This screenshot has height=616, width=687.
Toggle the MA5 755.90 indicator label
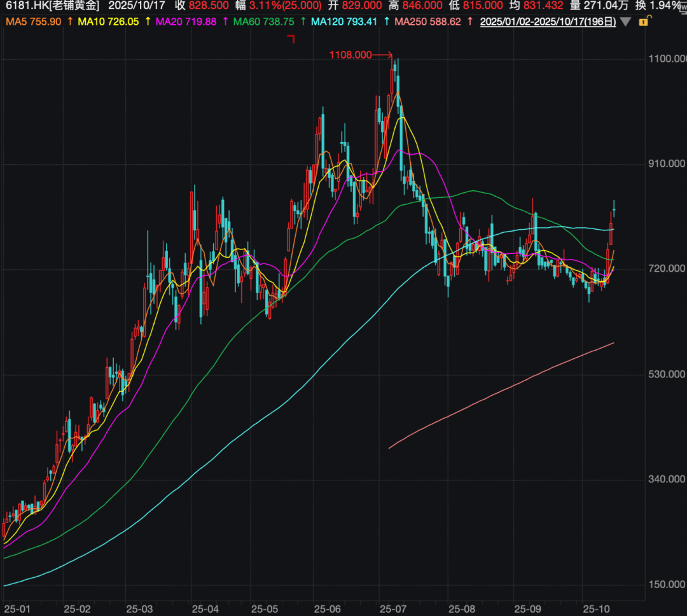[33, 22]
